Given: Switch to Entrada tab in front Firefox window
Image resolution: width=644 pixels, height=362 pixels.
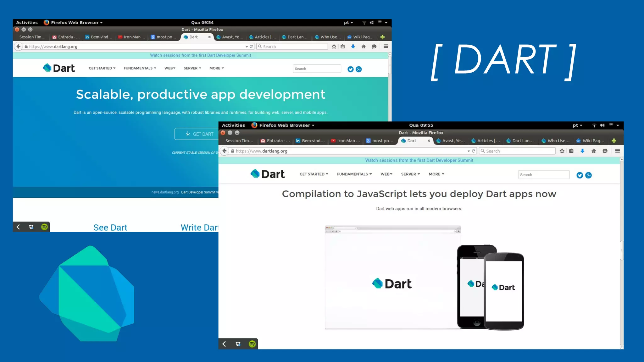Looking at the screenshot, I should 275,141.
